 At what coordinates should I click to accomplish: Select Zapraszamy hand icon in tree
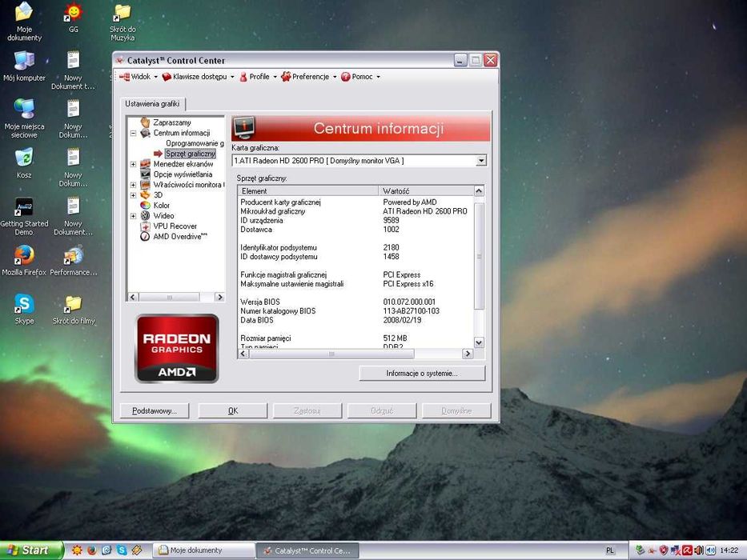pos(145,122)
